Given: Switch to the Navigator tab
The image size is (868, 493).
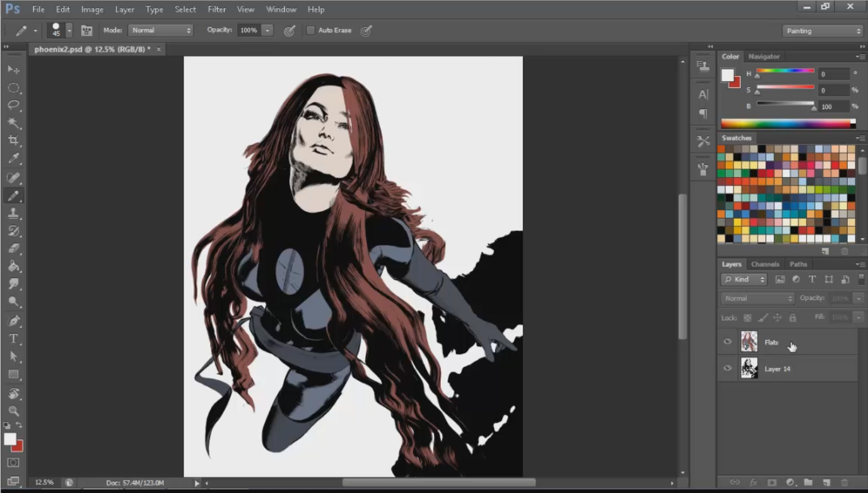Looking at the screenshot, I should pyautogui.click(x=764, y=56).
